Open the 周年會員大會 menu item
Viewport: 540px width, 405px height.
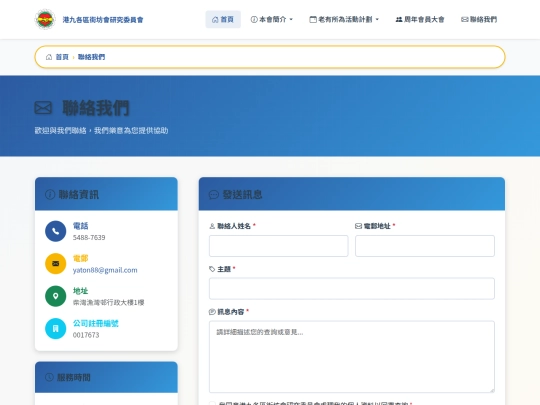420,19
